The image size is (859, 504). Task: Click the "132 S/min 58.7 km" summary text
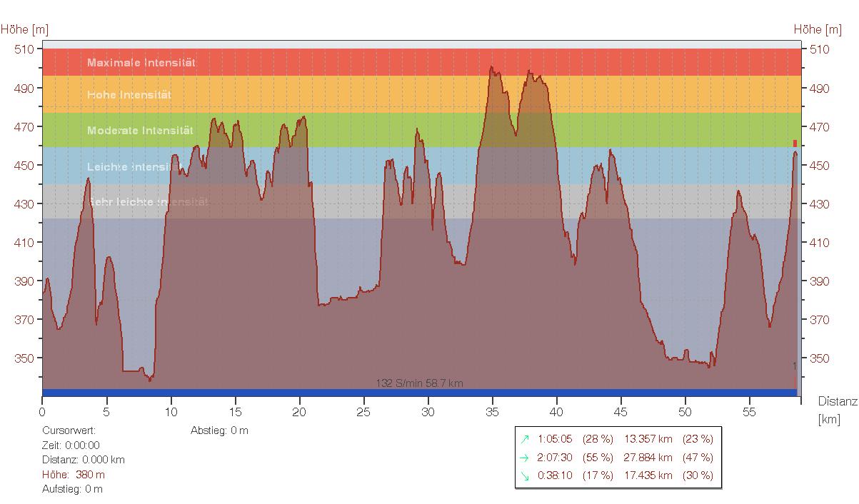[420, 383]
